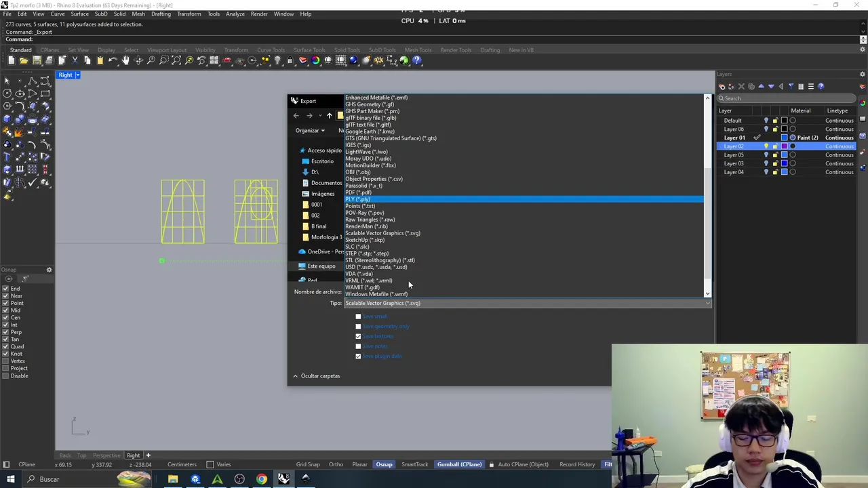Click purple color swatch of Layer 02
The height and width of the screenshot is (488, 868).
pyautogui.click(x=784, y=146)
